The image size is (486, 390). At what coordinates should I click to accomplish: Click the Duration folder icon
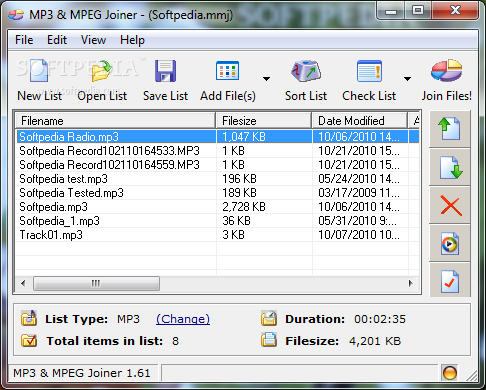pos(269,318)
